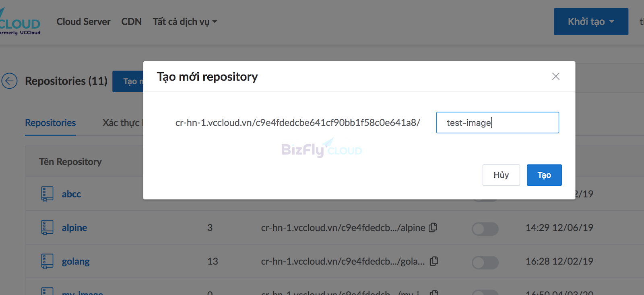This screenshot has height=295, width=644.
Task: Open the CDN menu item
Action: [x=132, y=22]
